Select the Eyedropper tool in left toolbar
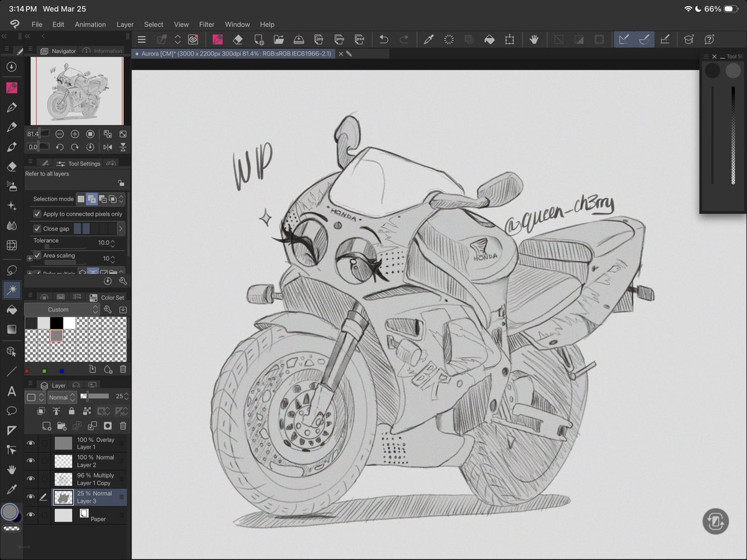 click(x=11, y=490)
